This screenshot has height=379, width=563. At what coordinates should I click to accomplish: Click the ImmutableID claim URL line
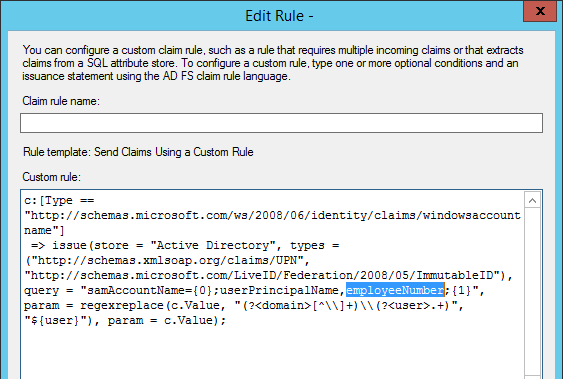(269, 275)
